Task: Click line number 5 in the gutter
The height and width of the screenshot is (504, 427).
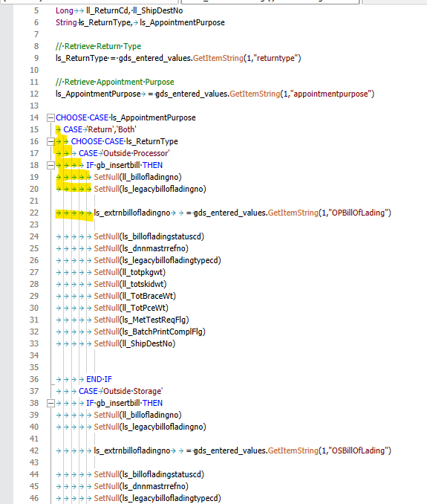Action: 36,10
